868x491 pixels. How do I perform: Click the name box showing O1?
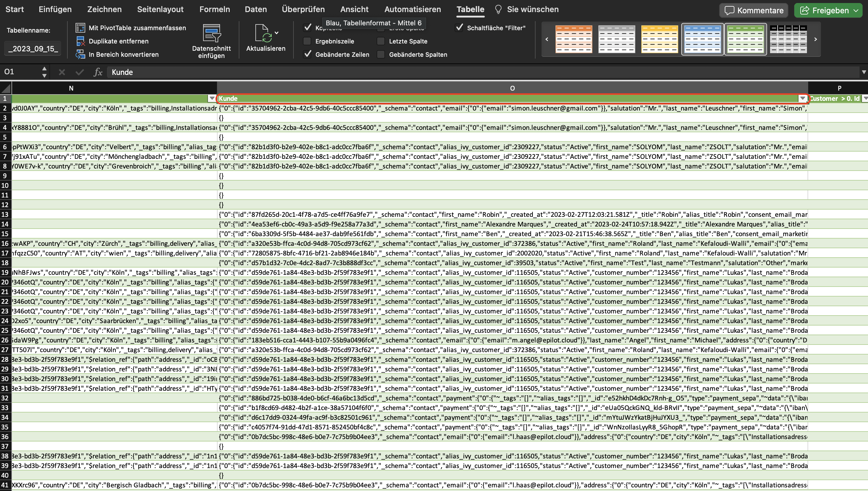(x=20, y=72)
